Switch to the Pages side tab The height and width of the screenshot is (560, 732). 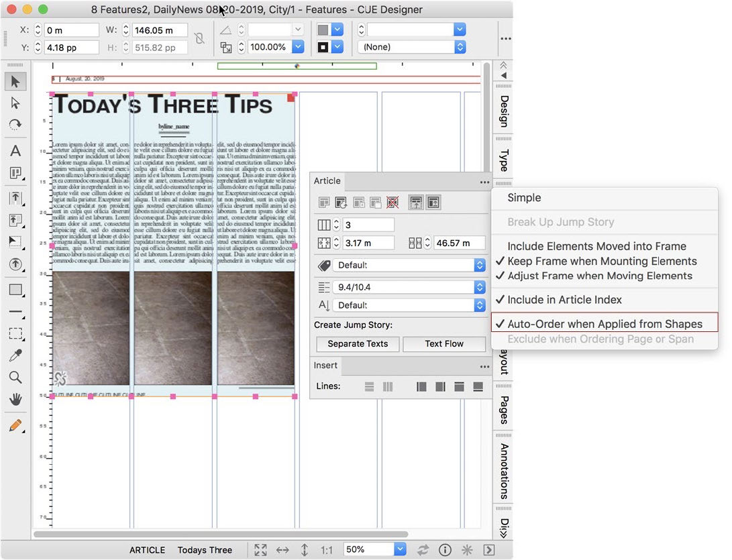tap(503, 410)
